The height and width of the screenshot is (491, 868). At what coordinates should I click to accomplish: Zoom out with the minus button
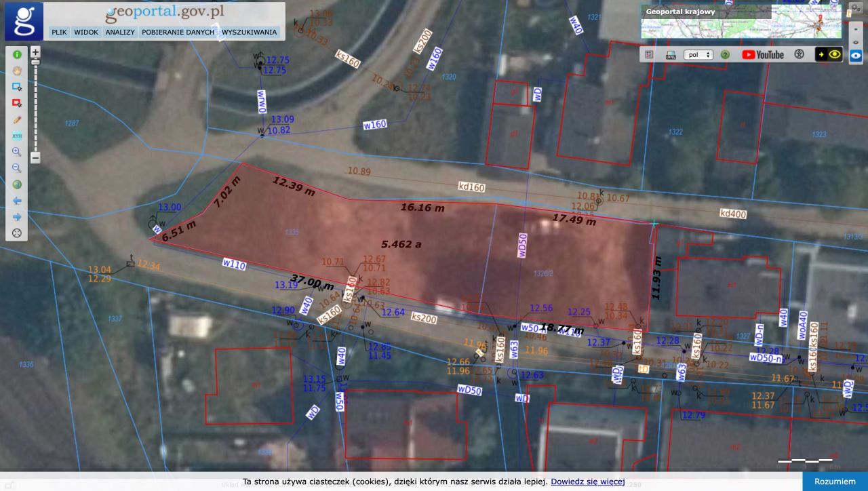tap(35, 158)
